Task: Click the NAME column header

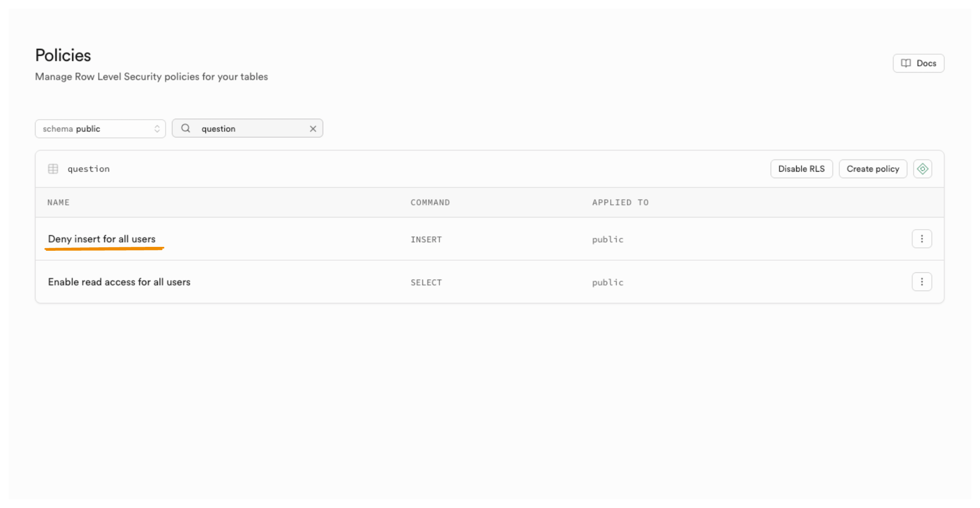Action: tap(58, 202)
